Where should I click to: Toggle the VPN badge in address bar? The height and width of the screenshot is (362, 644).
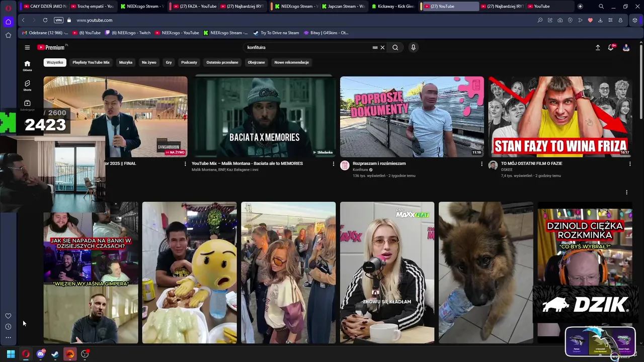58,20
